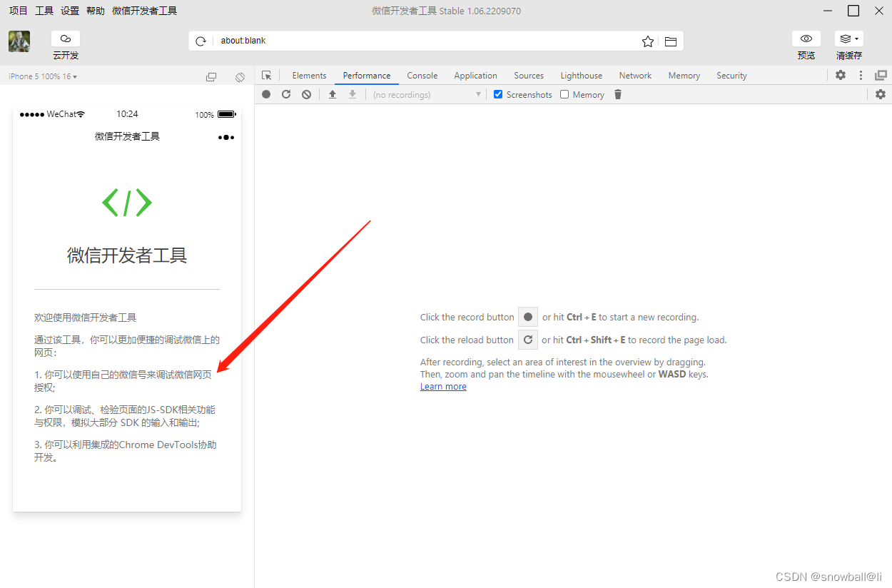Open the 帮助 menu
Viewport: 892px width, 588px height.
click(x=96, y=11)
